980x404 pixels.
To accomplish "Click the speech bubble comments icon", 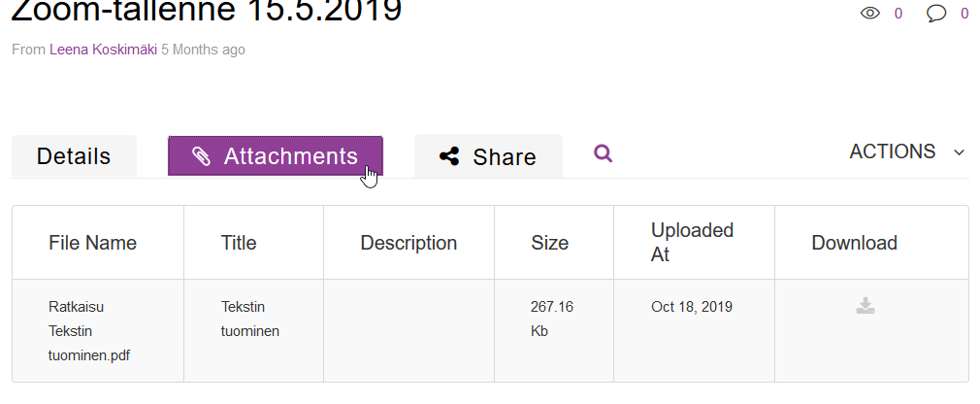I will (936, 14).
